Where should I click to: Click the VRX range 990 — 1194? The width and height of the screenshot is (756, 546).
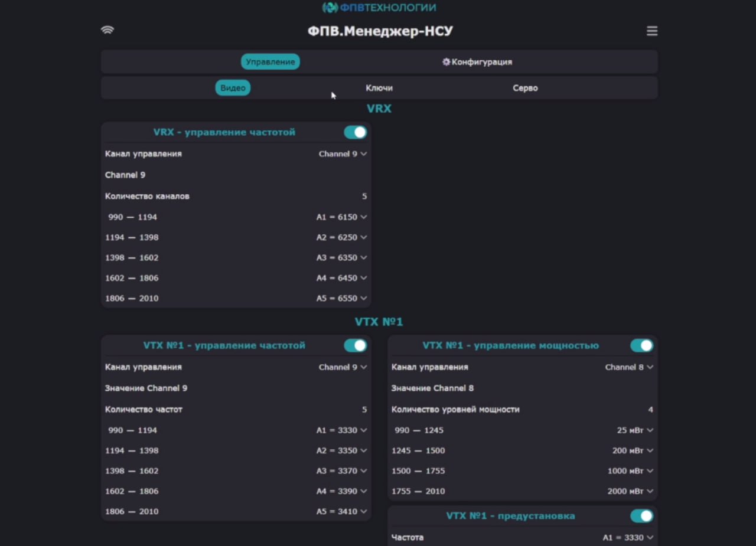[x=132, y=217]
